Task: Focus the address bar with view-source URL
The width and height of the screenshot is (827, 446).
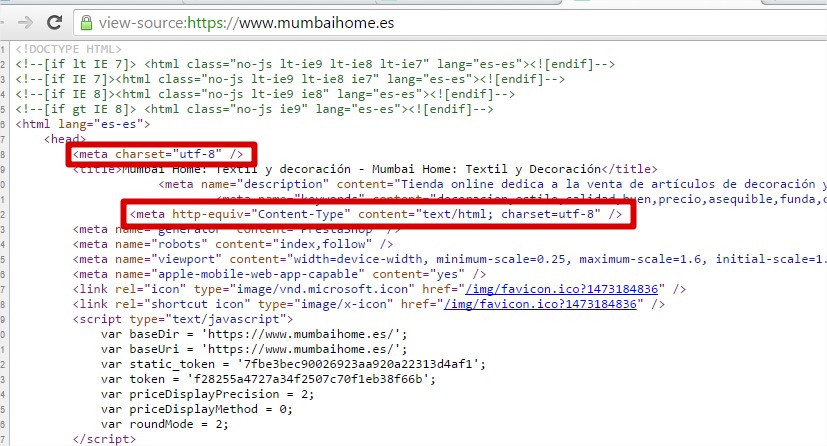Action: 450,23
